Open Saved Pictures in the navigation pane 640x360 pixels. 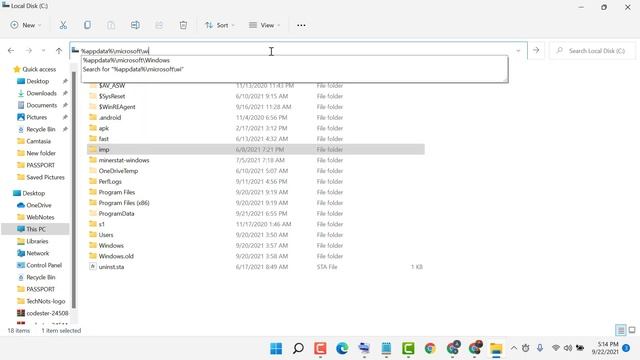[45, 177]
